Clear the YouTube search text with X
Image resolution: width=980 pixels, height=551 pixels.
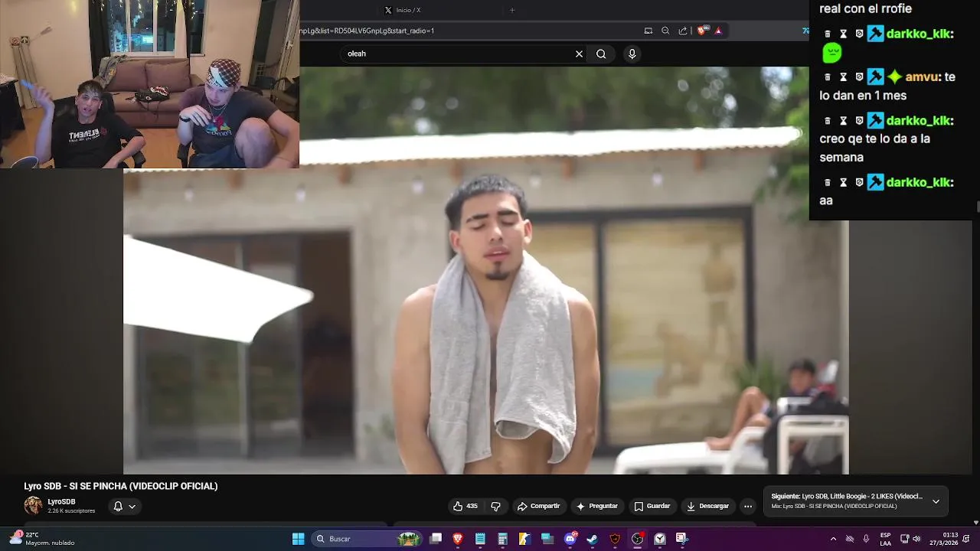[579, 54]
